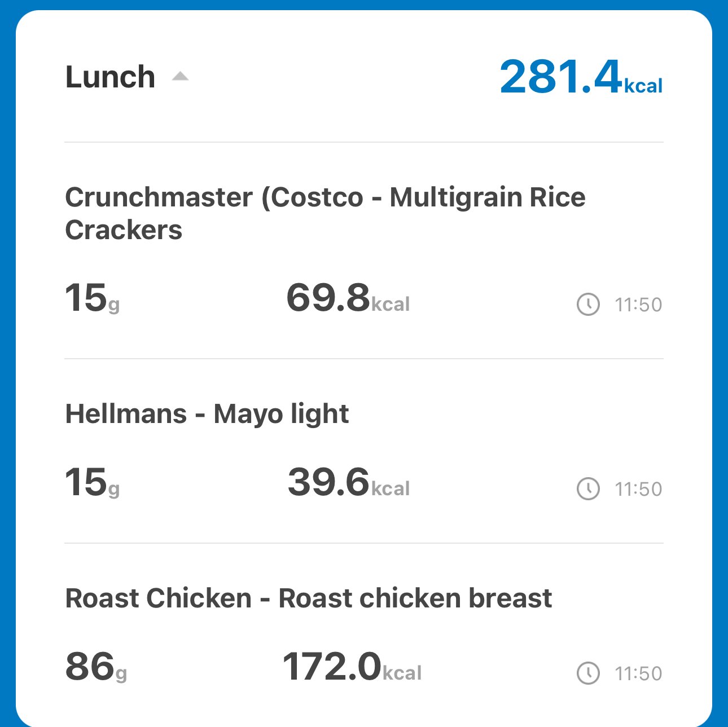Image resolution: width=728 pixels, height=727 pixels.
Task: Tap the clock icon for Hellmans Mayo
Action: pyautogui.click(x=588, y=489)
